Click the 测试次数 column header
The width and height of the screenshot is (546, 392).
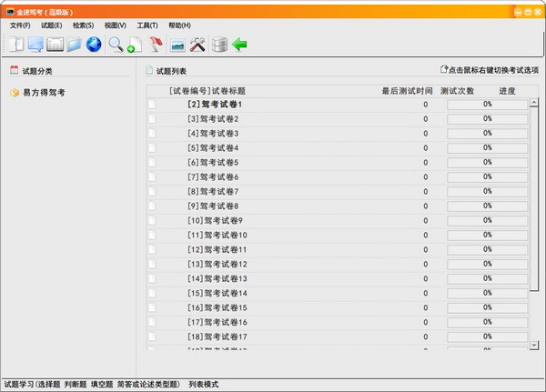pos(457,91)
